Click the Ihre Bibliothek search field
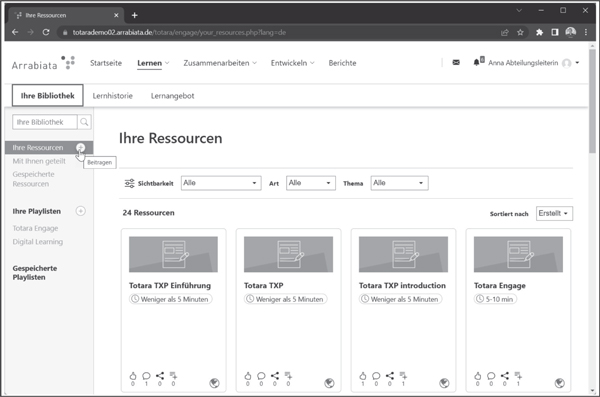Image resolution: width=600 pixels, height=397 pixels. tap(45, 122)
